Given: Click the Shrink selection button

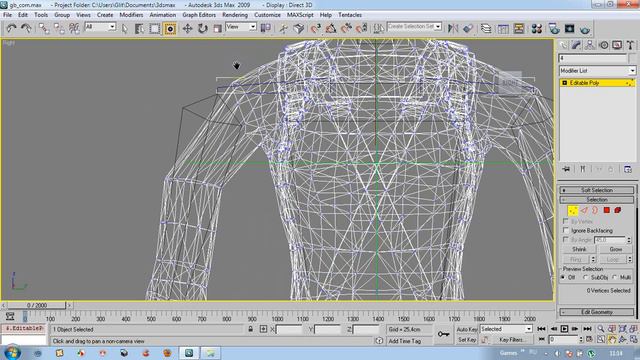Looking at the screenshot, I should pyautogui.click(x=579, y=249).
